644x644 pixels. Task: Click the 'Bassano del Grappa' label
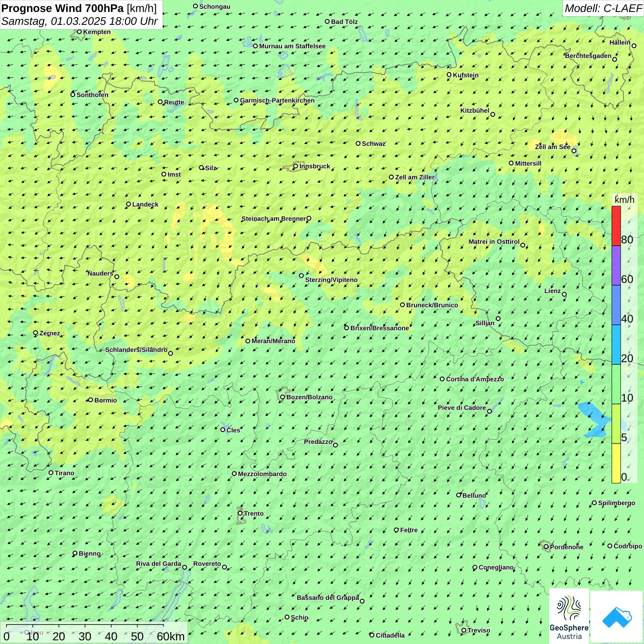[x=328, y=598]
